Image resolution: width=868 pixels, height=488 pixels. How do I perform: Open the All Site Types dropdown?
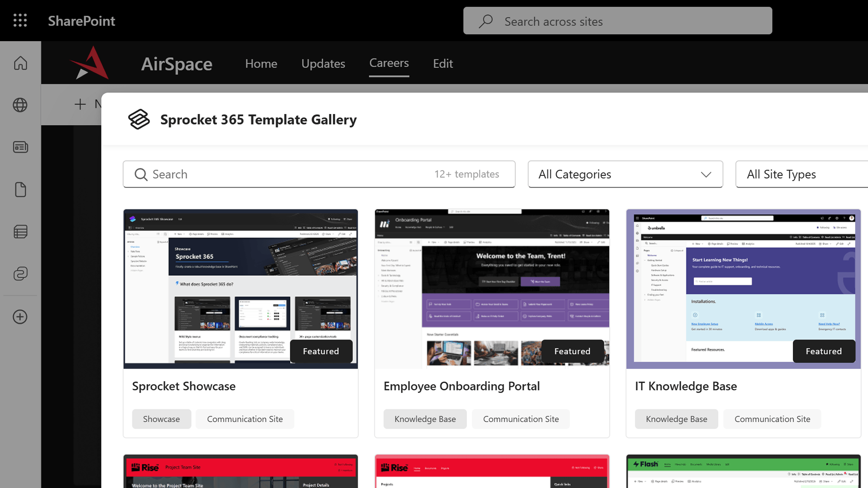[802, 174]
